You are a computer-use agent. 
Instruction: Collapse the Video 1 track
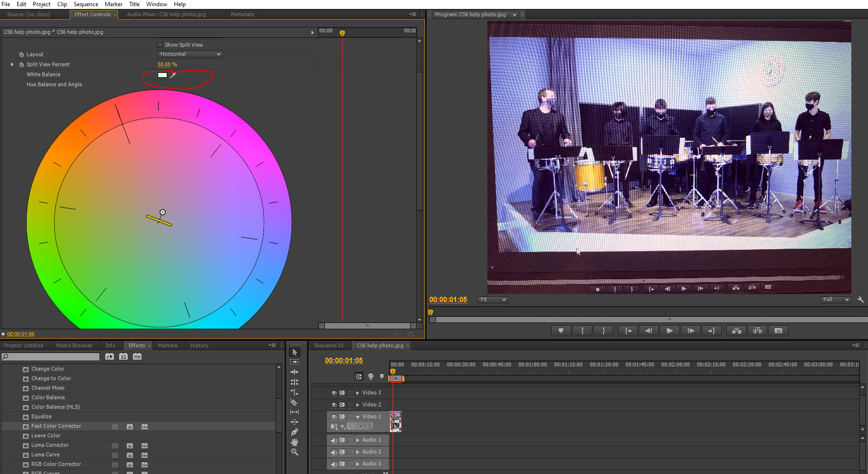click(358, 417)
